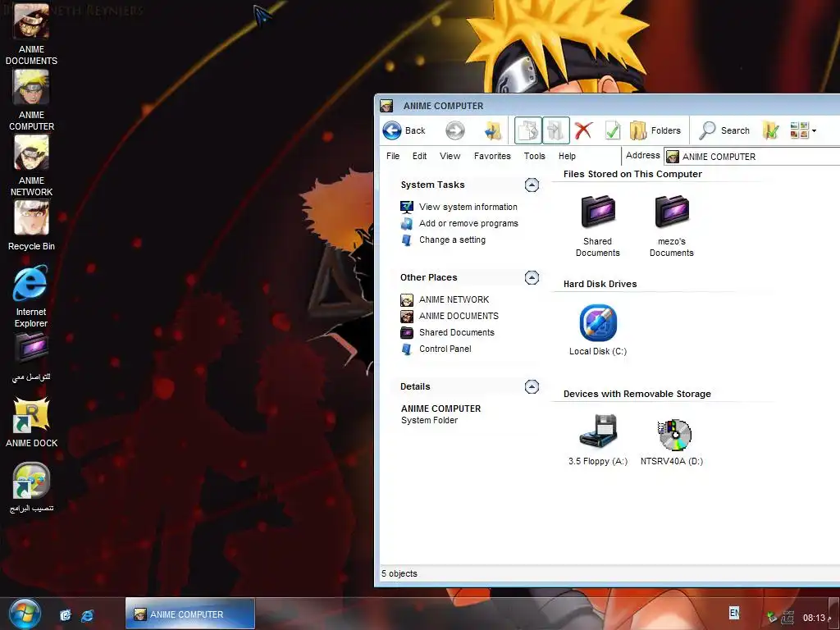Click the red X Delete icon
840x630 pixels.
(x=583, y=130)
